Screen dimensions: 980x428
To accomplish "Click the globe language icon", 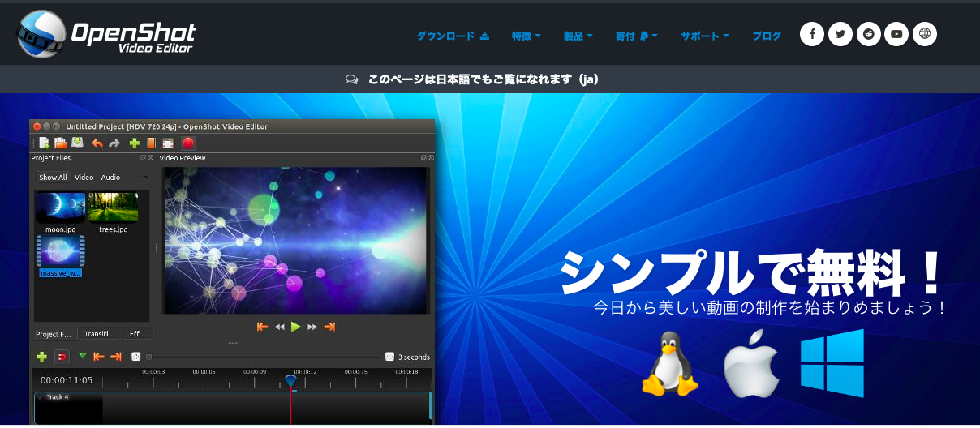I will [x=925, y=34].
